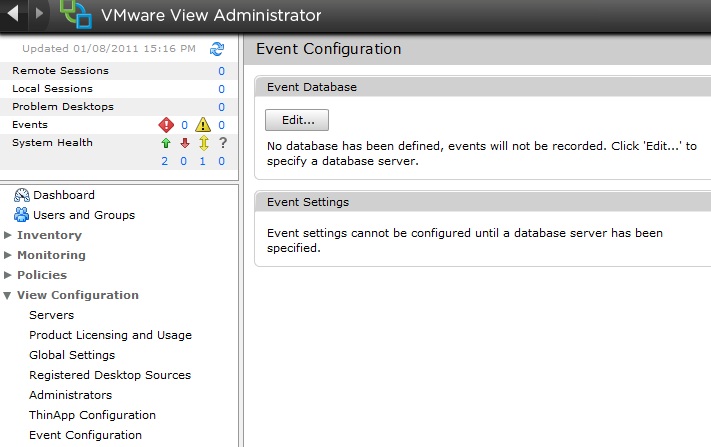Click the Events label in status panel

point(29,124)
